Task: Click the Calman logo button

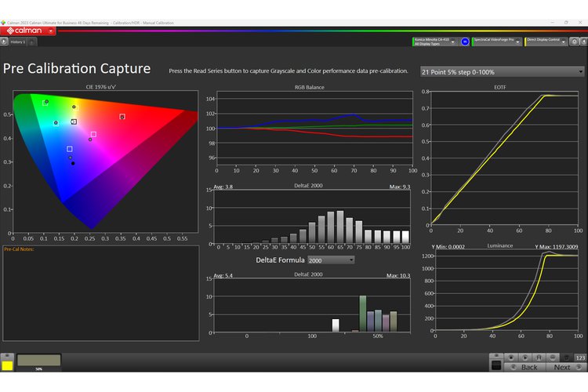Action: coord(24,31)
